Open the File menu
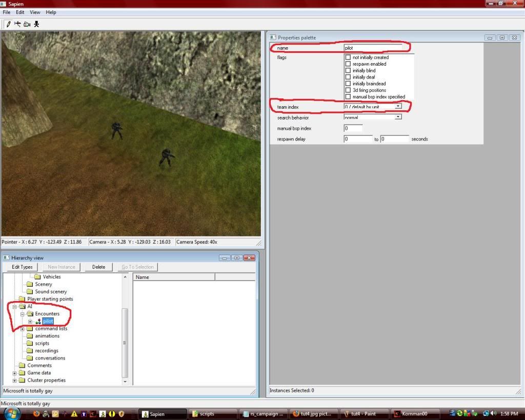525x420 pixels. 6,12
